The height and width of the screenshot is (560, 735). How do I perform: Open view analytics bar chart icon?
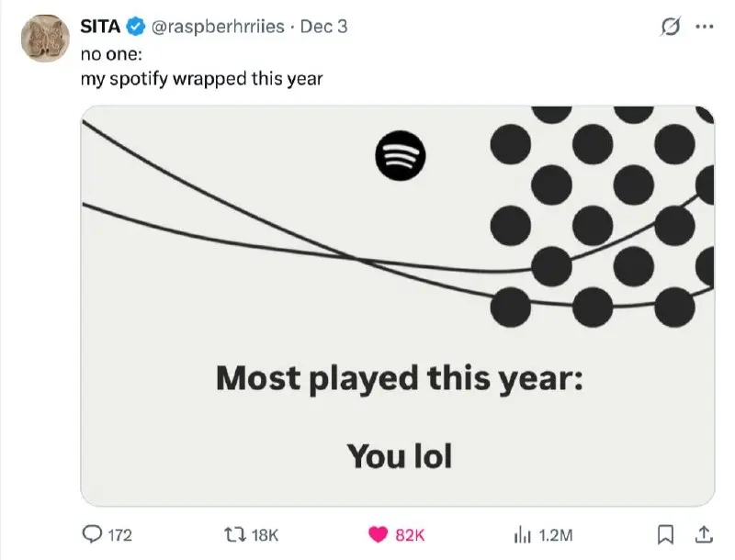tap(523, 534)
